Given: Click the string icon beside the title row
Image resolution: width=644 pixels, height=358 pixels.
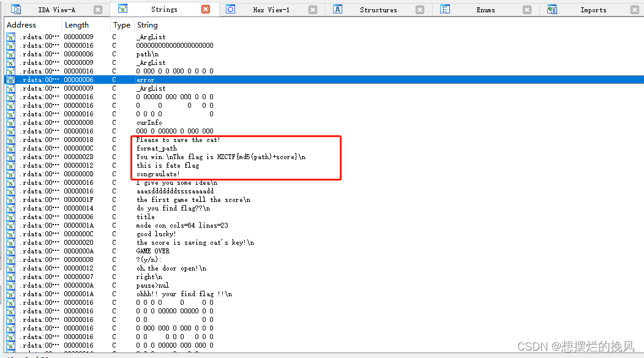Looking at the screenshot, I should 10,217.
